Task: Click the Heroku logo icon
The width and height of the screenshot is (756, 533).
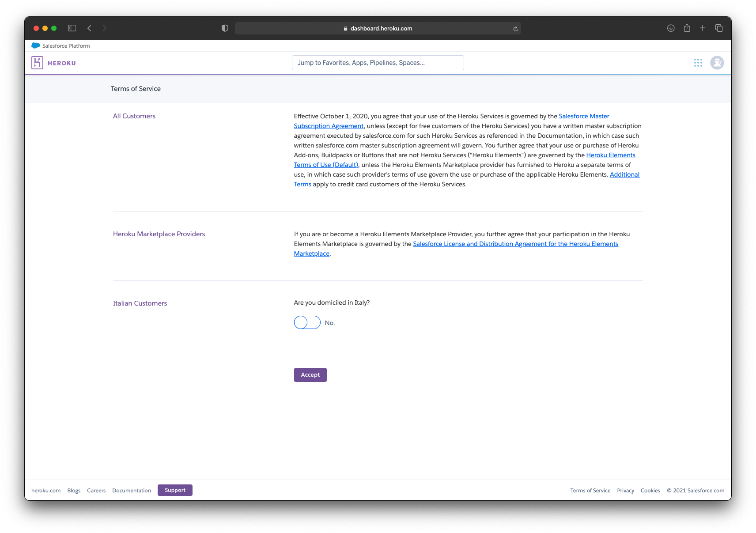Action: click(37, 63)
